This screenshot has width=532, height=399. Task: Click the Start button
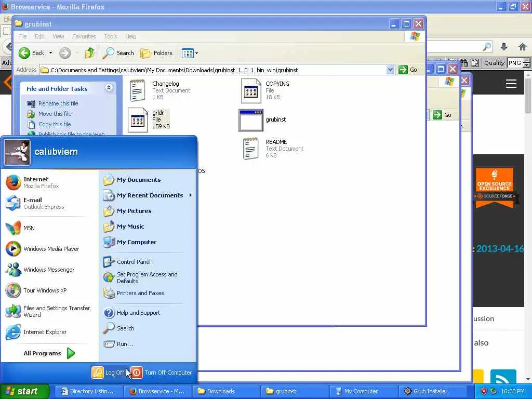pos(24,391)
